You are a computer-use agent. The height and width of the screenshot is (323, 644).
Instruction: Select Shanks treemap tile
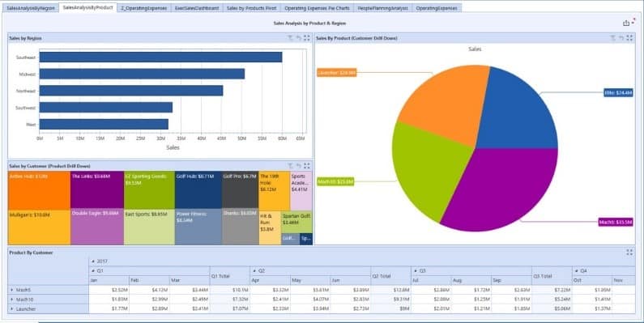point(241,227)
